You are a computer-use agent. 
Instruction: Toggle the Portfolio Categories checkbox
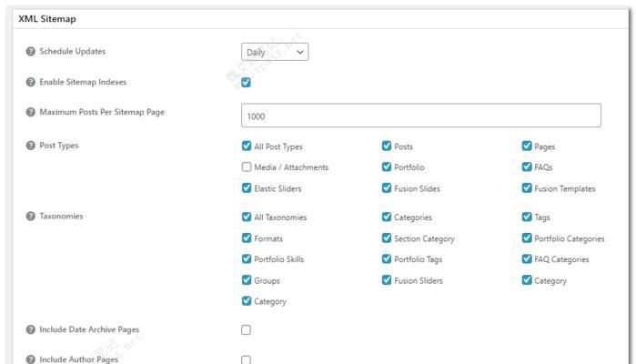(x=527, y=238)
